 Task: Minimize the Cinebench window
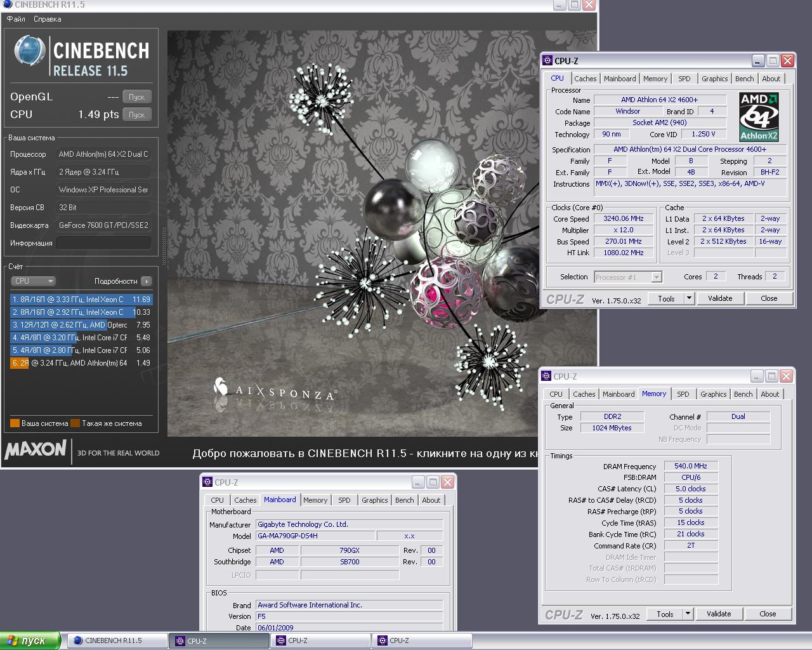coord(560,4)
